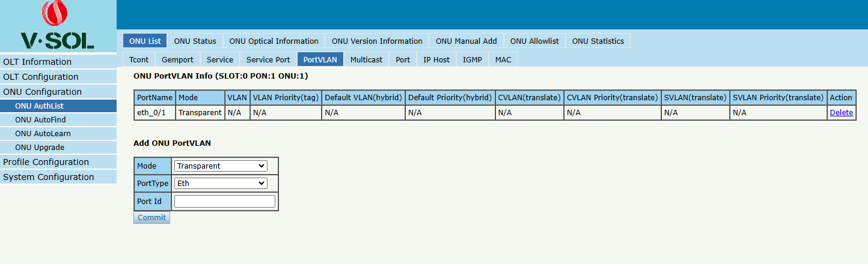Image resolution: width=868 pixels, height=264 pixels.
Task: Select the Service Port sub-tab
Action: click(268, 59)
